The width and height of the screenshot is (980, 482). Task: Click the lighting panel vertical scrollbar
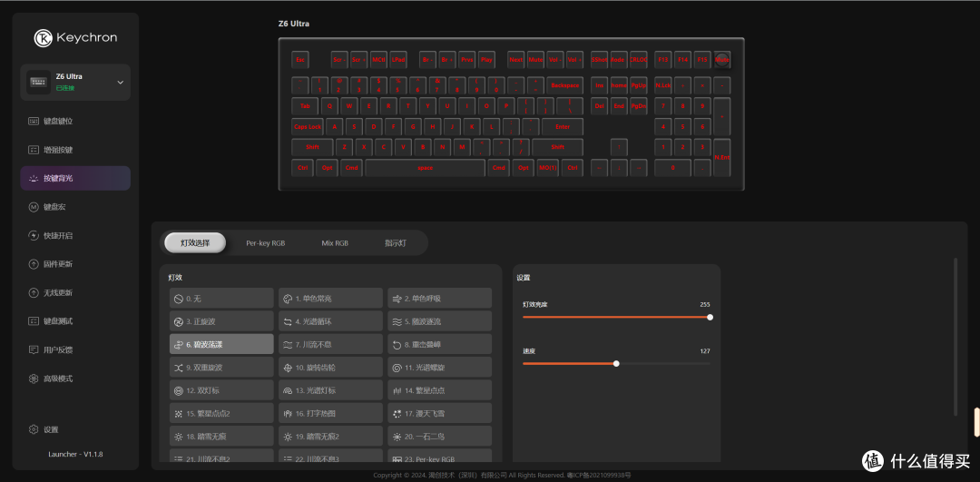(955, 337)
